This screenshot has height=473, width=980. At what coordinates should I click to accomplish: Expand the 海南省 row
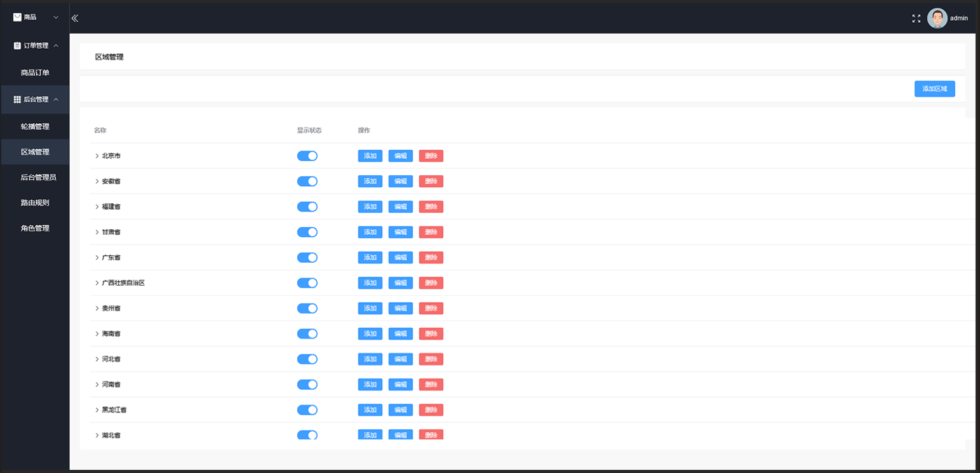(x=97, y=333)
